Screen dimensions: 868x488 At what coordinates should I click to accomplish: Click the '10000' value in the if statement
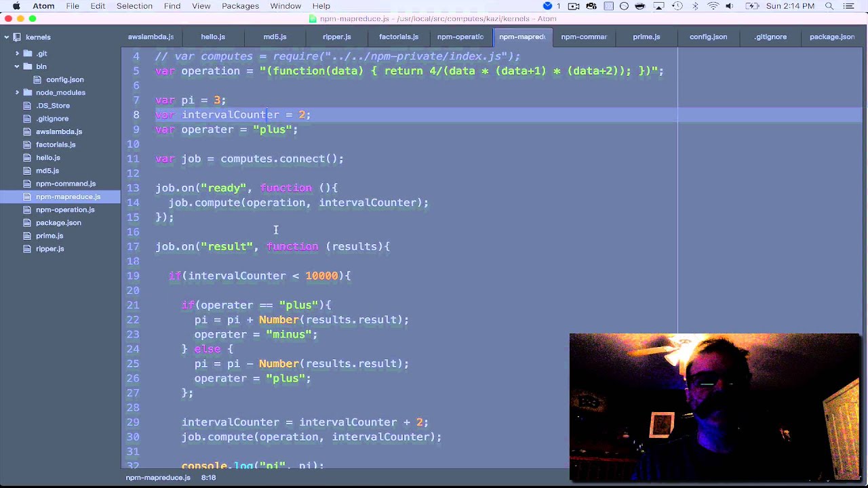[321, 276]
